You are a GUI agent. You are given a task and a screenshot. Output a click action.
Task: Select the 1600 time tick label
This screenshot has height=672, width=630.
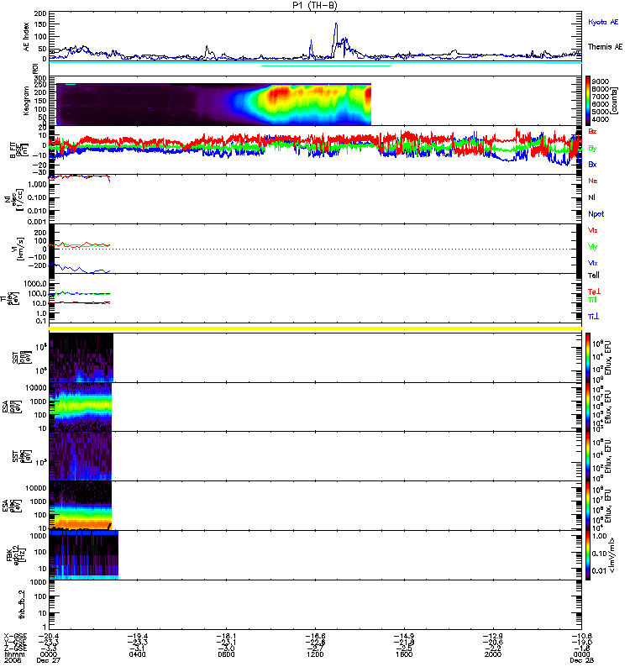point(404,654)
